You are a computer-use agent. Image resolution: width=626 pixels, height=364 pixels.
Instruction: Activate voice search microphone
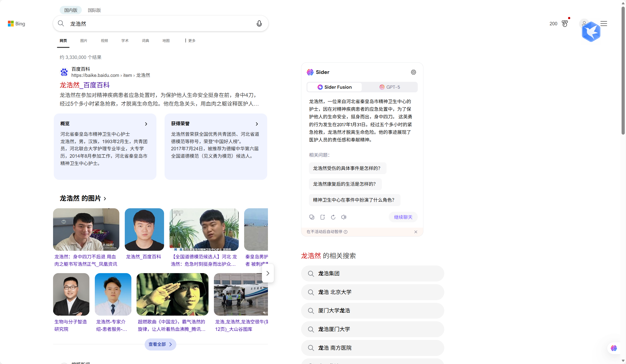point(259,23)
